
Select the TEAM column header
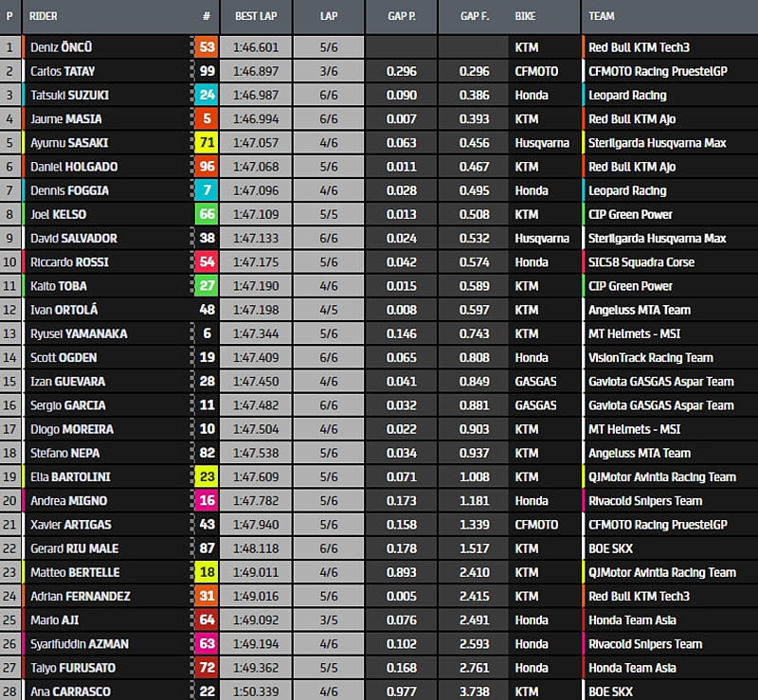(602, 16)
